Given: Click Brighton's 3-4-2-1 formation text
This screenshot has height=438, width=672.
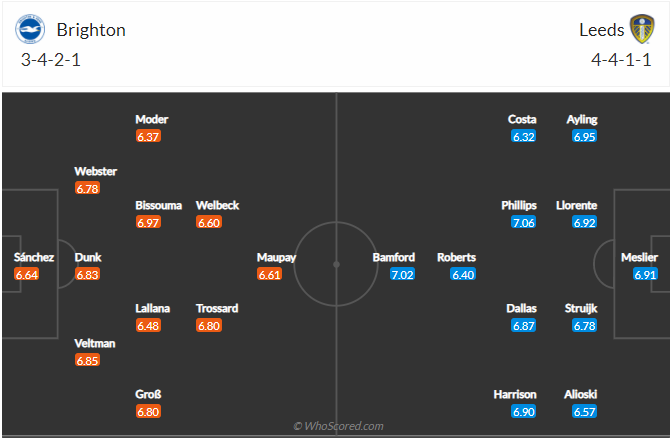Looking at the screenshot, I should (x=53, y=60).
